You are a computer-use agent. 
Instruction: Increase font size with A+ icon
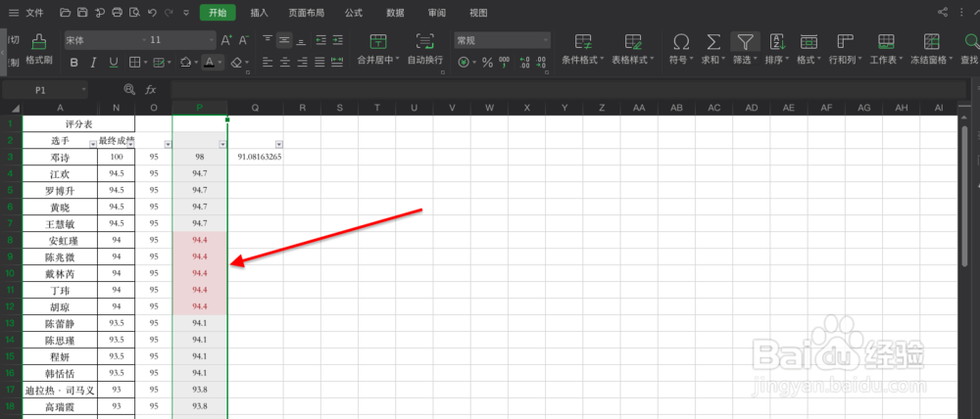tap(227, 40)
